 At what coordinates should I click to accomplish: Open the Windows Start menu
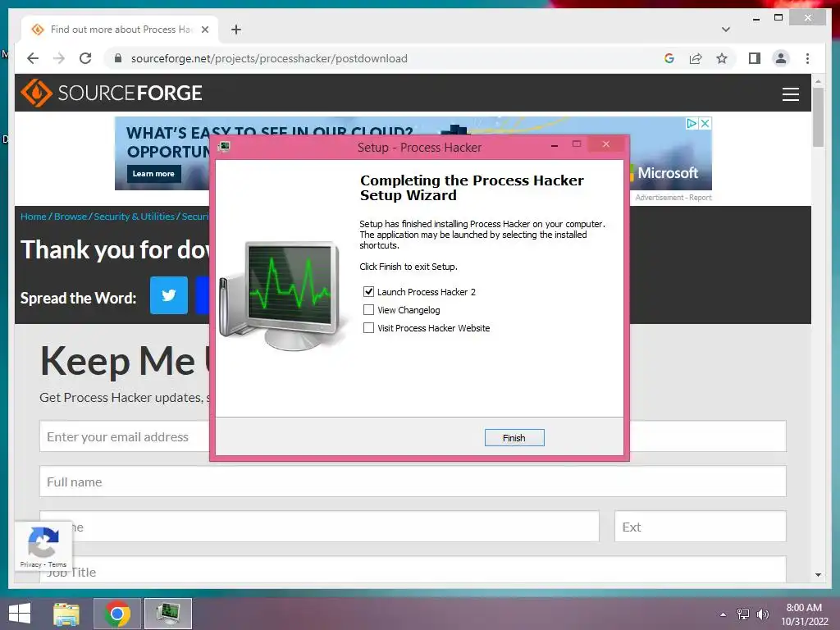tap(20, 614)
